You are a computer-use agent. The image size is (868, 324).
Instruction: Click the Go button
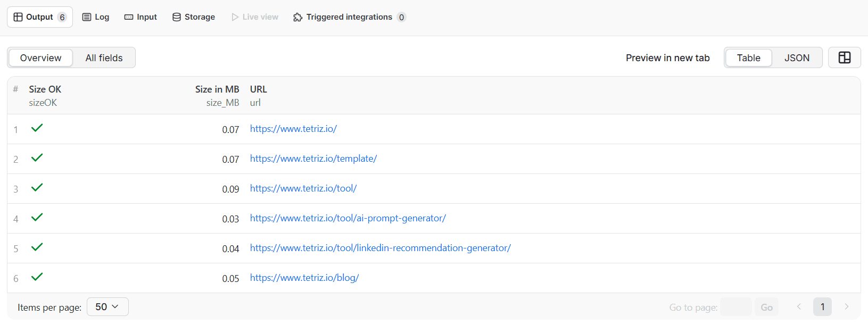766,307
